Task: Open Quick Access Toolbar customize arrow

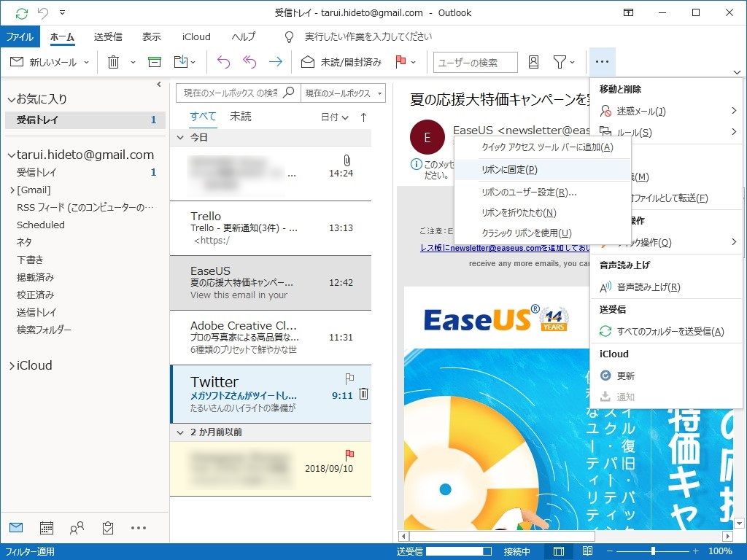Action: (63, 12)
